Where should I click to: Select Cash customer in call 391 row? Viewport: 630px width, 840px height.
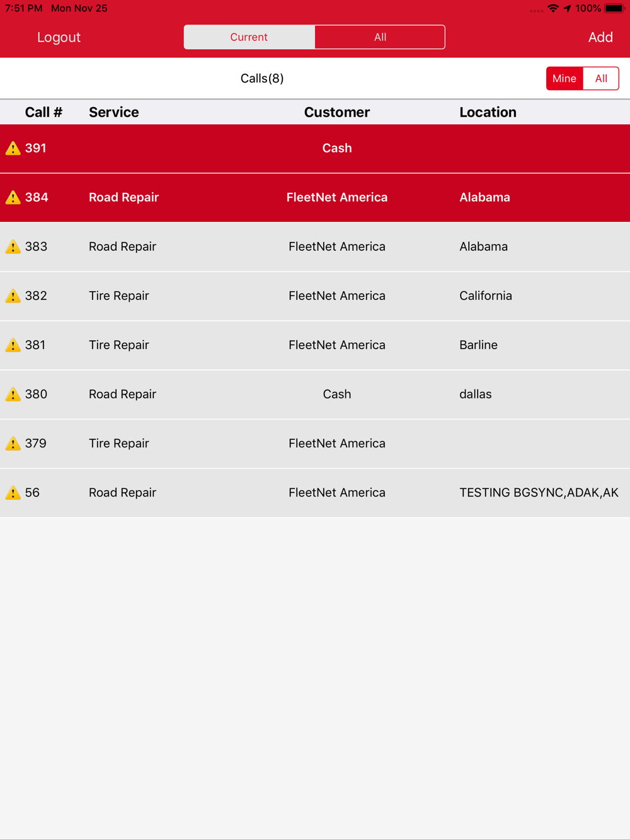pos(337,148)
